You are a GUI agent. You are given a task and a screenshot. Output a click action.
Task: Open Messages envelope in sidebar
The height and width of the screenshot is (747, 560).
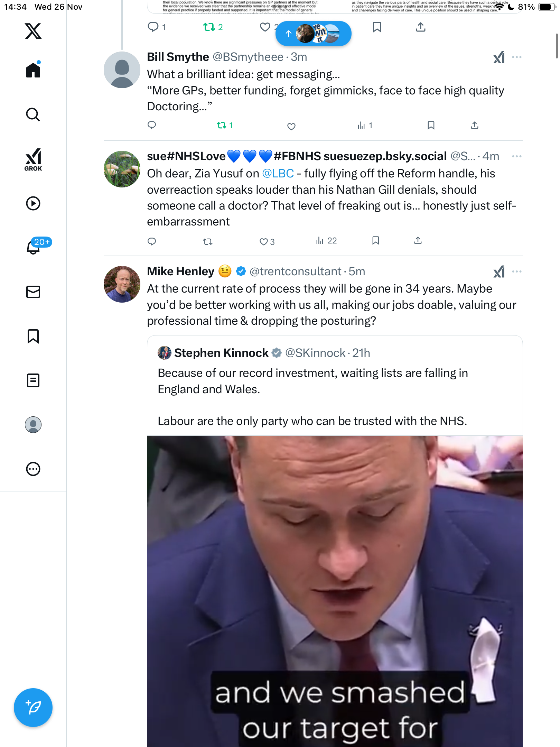coord(33,292)
